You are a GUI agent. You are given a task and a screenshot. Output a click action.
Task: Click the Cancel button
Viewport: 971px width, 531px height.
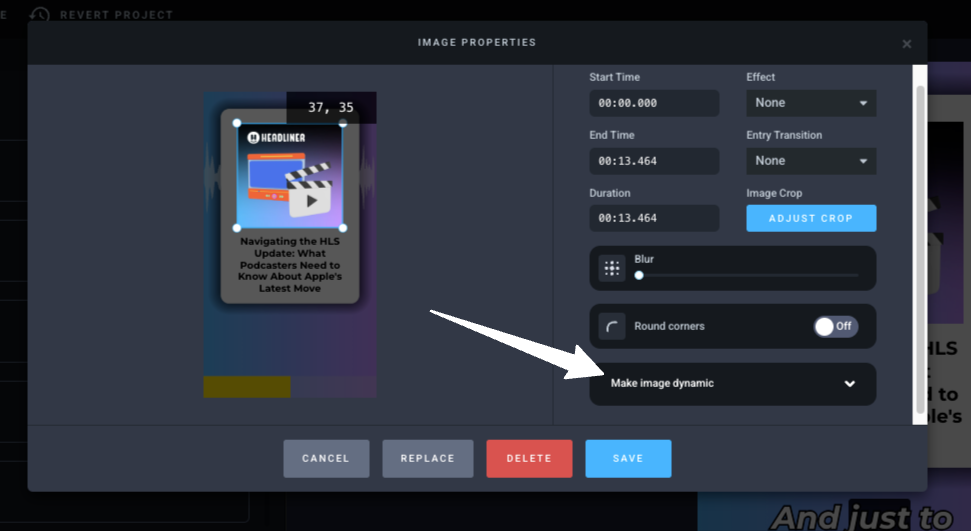coord(326,459)
